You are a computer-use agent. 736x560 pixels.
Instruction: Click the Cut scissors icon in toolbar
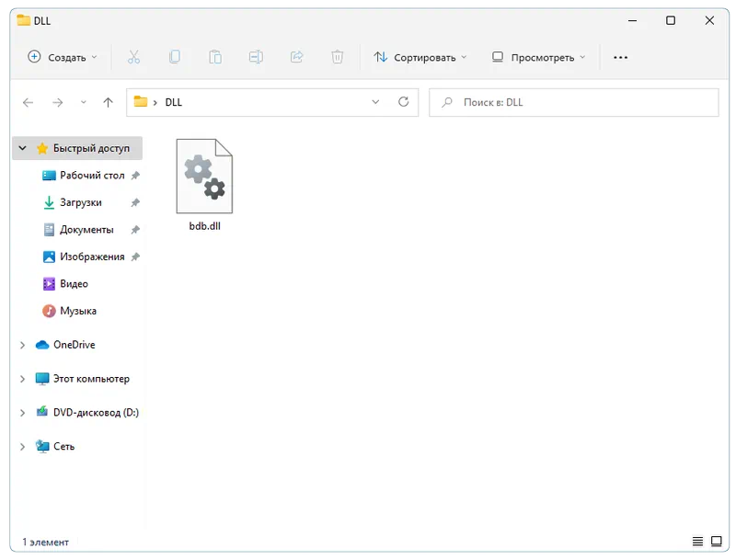[133, 57]
